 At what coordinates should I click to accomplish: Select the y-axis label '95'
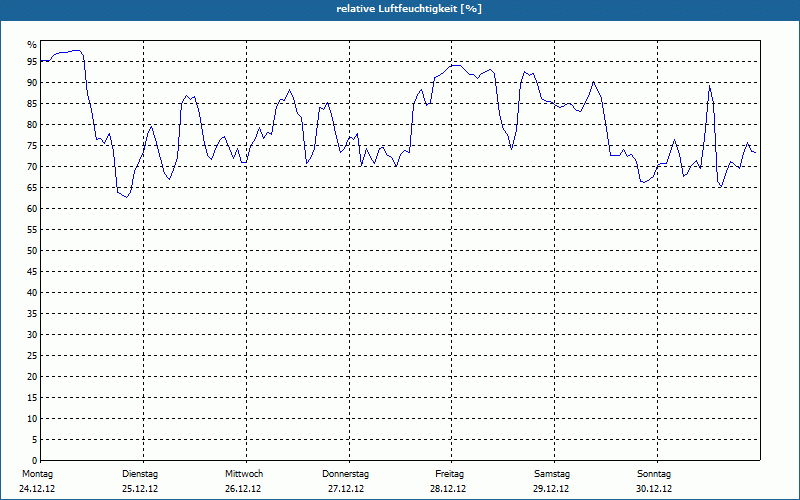(x=32, y=62)
